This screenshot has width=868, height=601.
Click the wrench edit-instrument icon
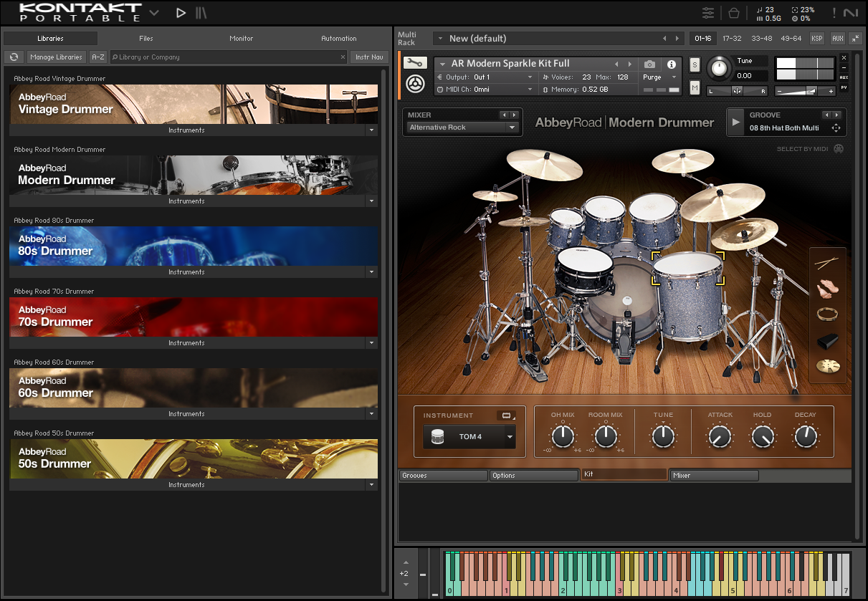(414, 64)
